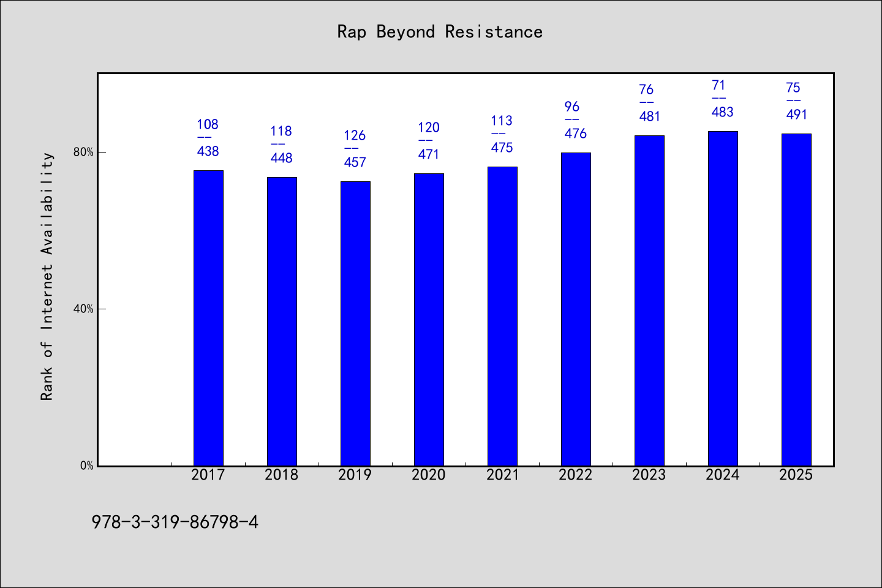Click the 0% y-axis tick label
Viewport: 882px width, 588px height.
(x=86, y=466)
